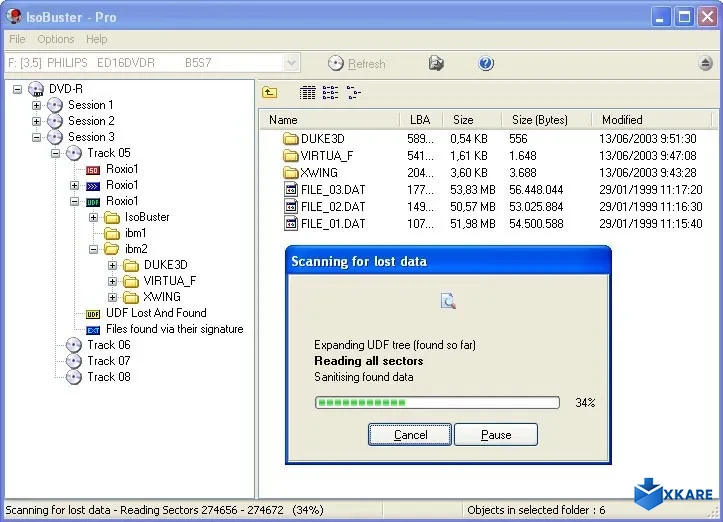The width and height of the screenshot is (723, 522).
Task: Open the drive selection dropdown arrow
Action: 291,63
